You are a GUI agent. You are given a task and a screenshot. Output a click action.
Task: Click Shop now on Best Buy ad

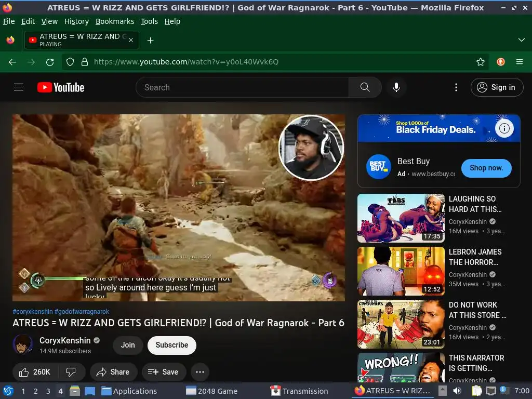tap(486, 168)
